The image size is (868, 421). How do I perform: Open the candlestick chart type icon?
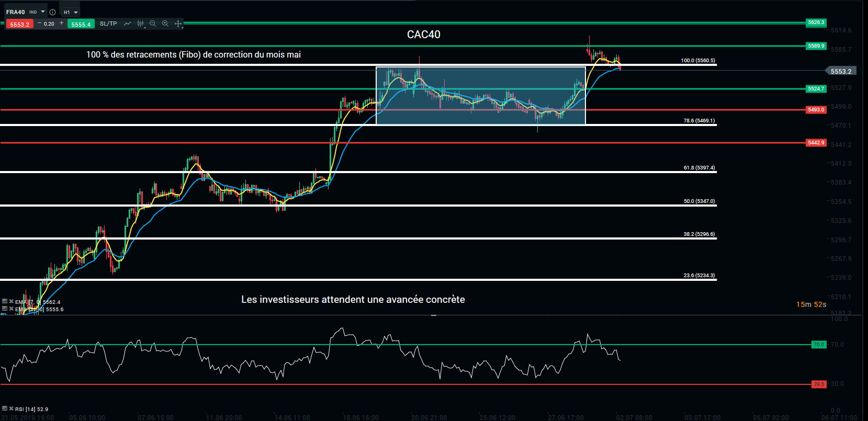140,24
